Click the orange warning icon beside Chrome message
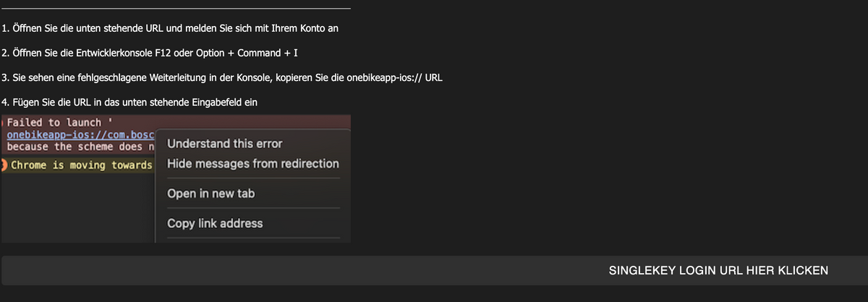 pos(4,165)
